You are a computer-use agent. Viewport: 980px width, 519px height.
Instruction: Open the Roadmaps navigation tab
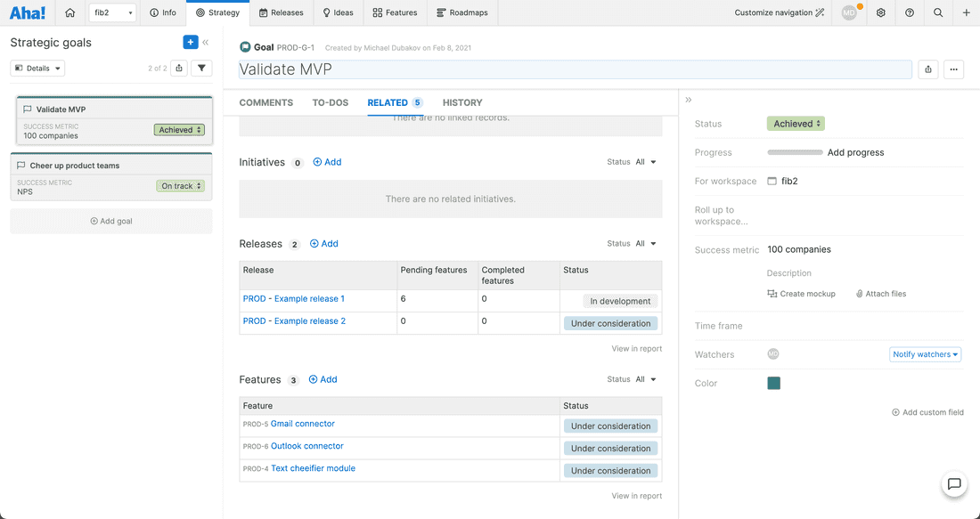click(462, 12)
